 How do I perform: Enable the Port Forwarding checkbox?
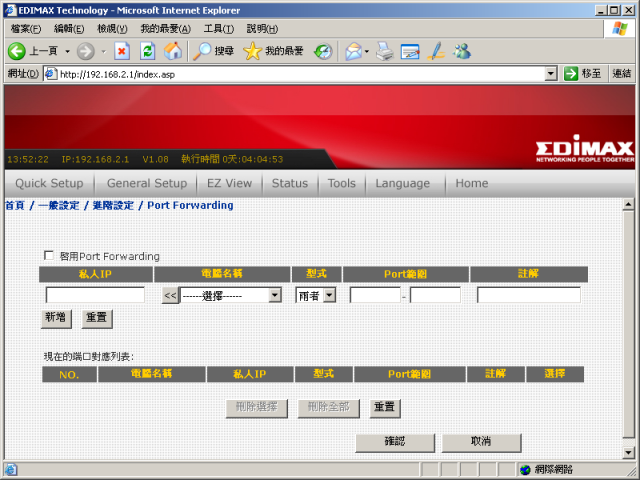click(49, 256)
